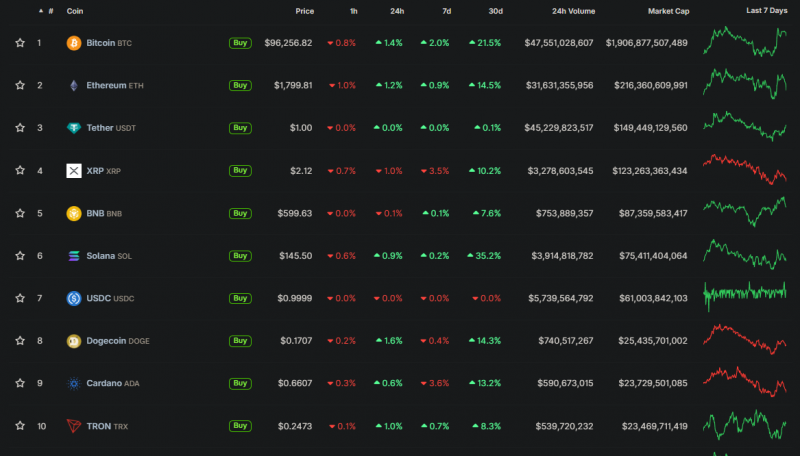
Task: Open the Dogecoin DOGE coin page
Action: coord(118,341)
